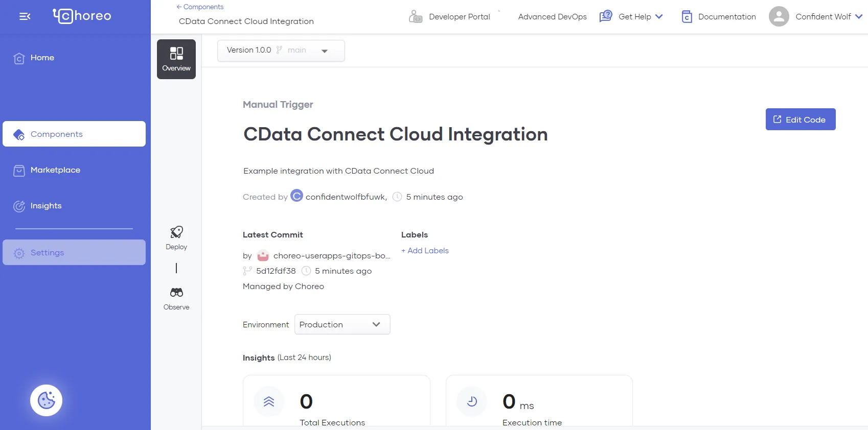The height and width of the screenshot is (430, 868).
Task: Click the Choreo logo
Action: pos(82,16)
